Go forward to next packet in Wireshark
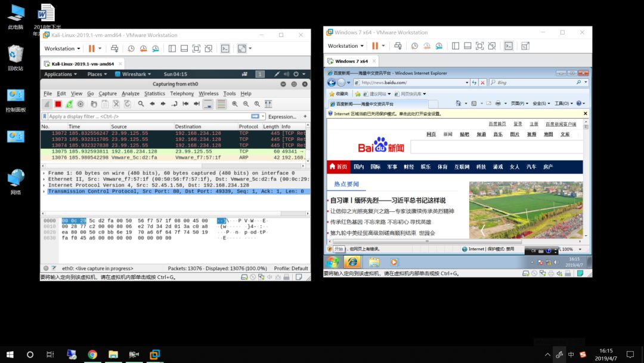 [x=163, y=104]
